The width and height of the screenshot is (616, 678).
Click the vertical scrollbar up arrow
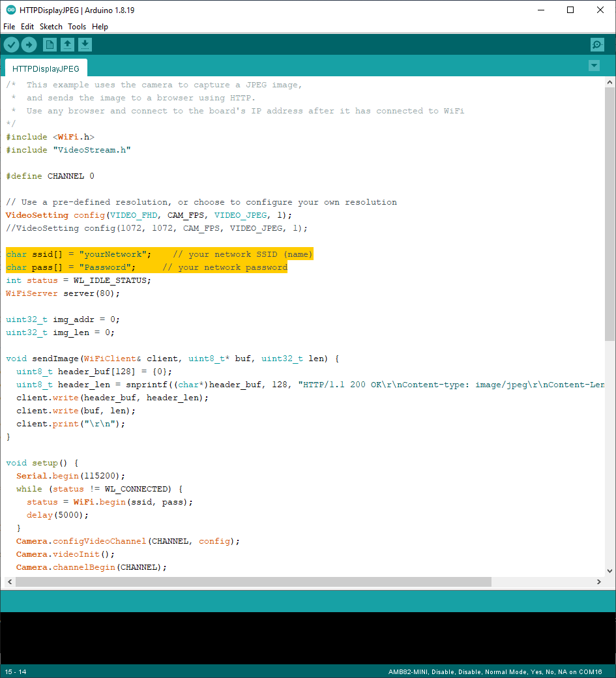609,82
